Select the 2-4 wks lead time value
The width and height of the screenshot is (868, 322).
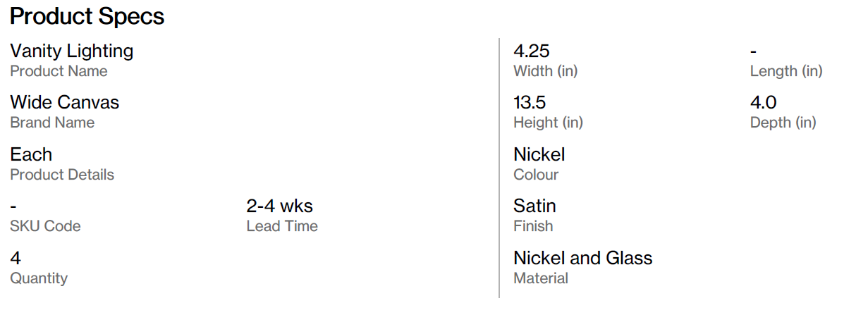click(279, 206)
